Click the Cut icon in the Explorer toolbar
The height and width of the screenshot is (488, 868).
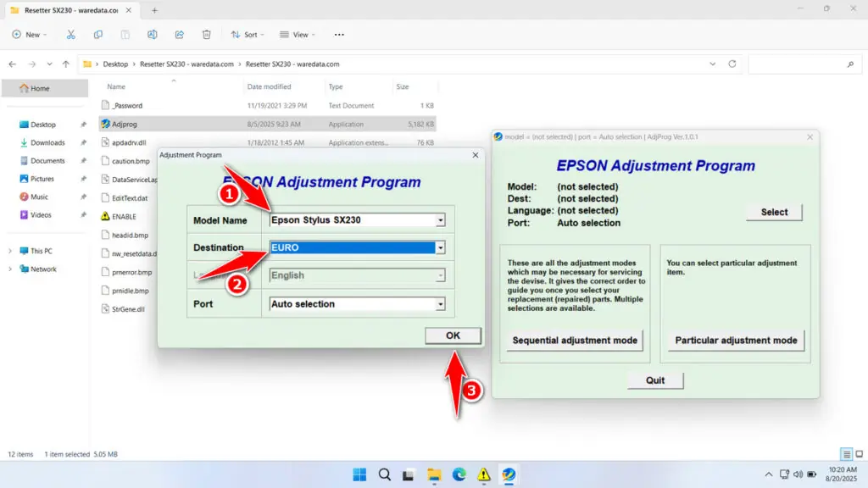(x=71, y=35)
